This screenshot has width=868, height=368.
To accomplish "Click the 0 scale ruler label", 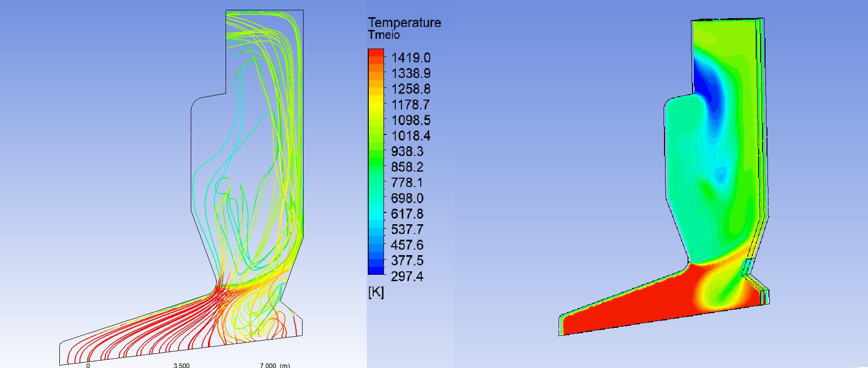I will [88, 365].
